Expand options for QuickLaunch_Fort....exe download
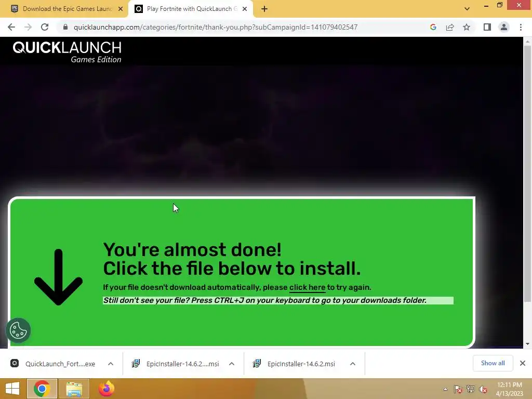The height and width of the screenshot is (399, 532). [x=111, y=364]
